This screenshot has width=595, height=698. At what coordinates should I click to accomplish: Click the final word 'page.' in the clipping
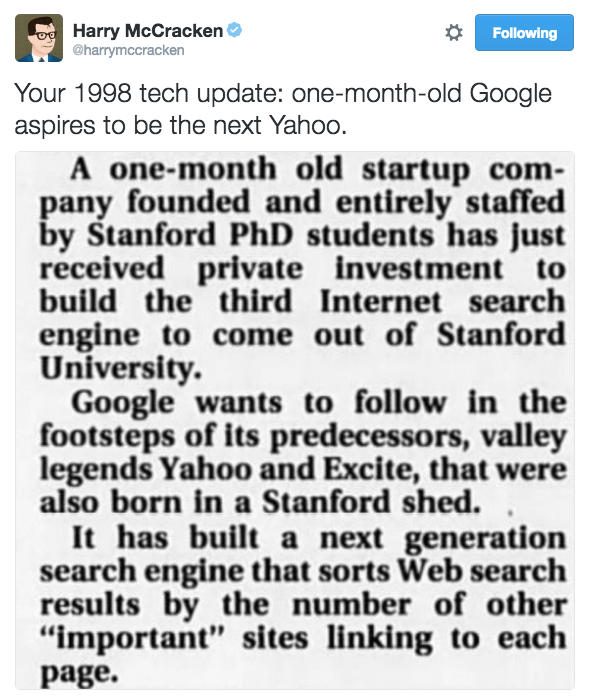point(79,672)
